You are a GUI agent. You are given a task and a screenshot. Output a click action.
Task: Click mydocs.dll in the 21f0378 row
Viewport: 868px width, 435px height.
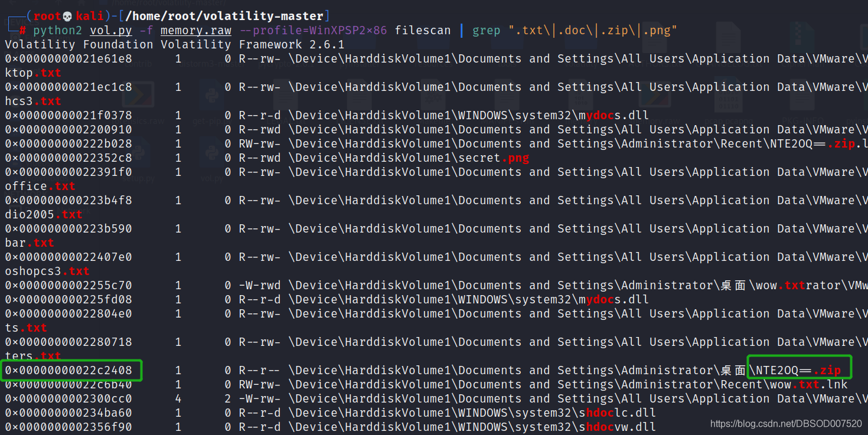coord(613,115)
